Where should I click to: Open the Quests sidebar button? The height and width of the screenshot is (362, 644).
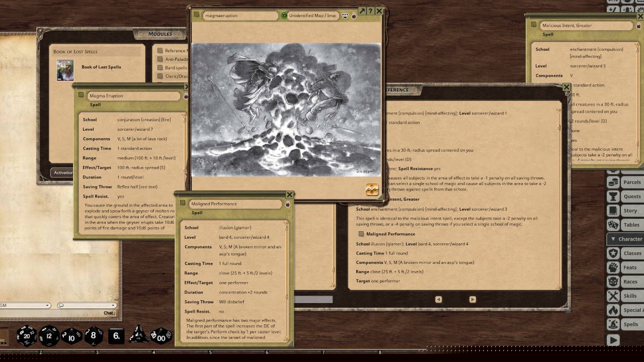(624, 196)
